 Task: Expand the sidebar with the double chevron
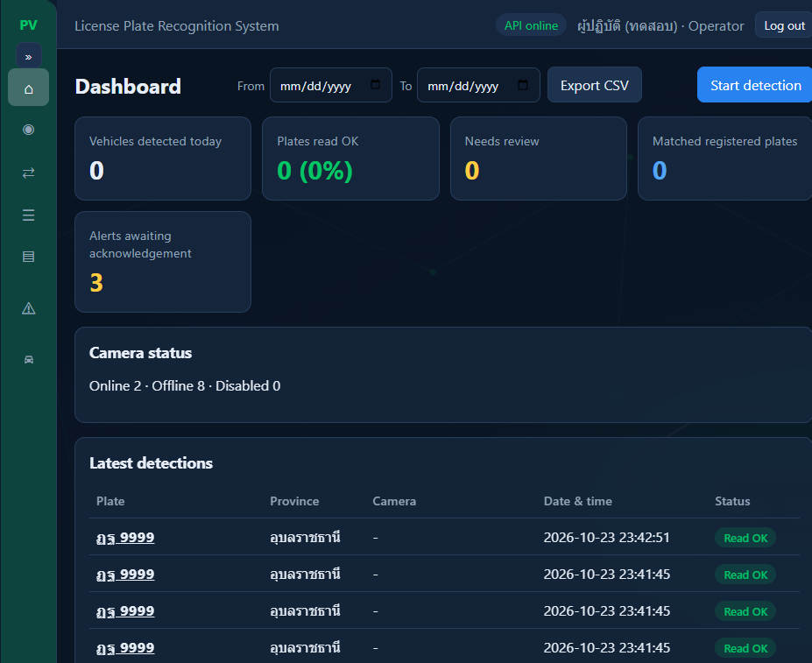29,56
